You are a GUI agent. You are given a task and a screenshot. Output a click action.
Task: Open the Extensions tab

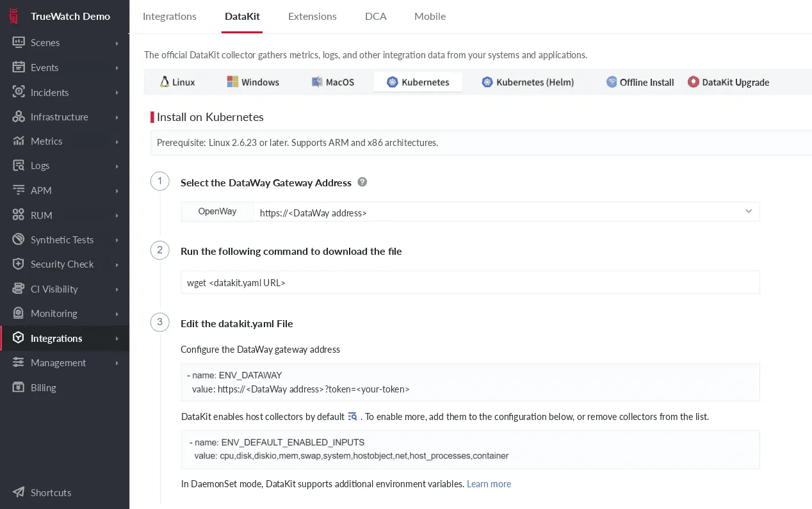click(313, 16)
